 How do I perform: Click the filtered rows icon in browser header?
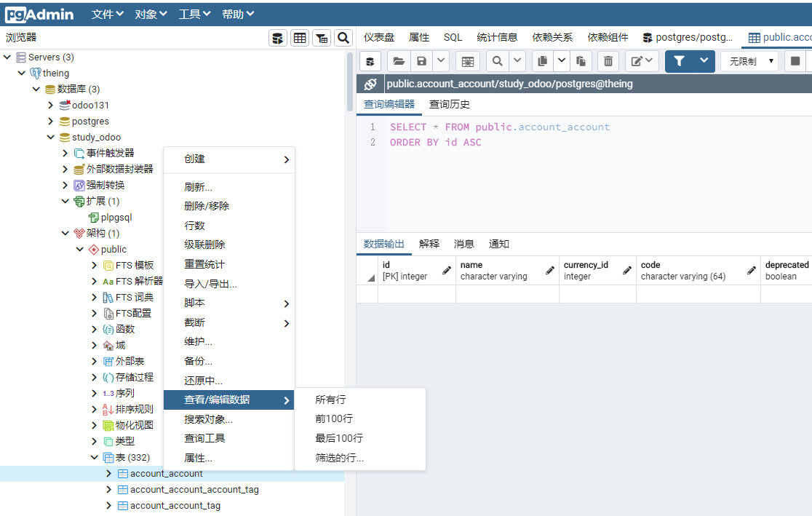click(322, 38)
